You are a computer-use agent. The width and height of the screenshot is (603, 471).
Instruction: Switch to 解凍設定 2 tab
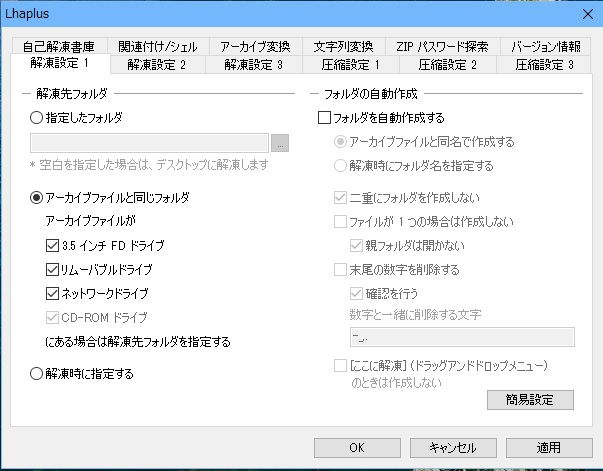click(157, 65)
